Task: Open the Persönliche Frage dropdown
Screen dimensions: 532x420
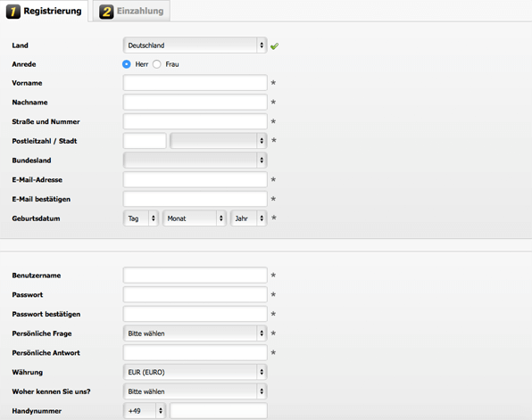Action: [x=195, y=334]
